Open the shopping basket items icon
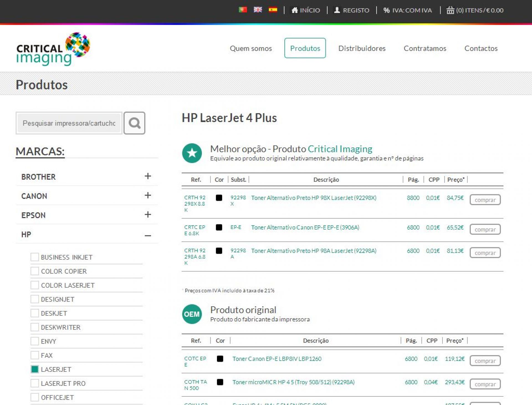This screenshot has height=405, width=532. click(x=450, y=10)
